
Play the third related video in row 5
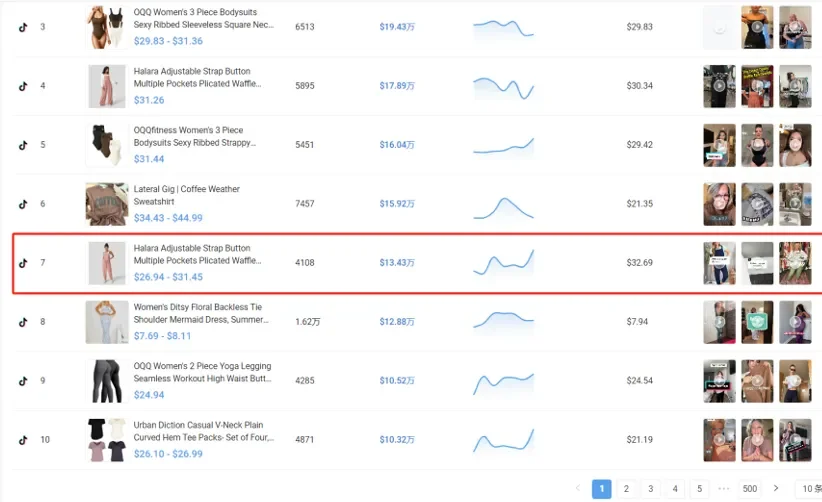coord(795,145)
